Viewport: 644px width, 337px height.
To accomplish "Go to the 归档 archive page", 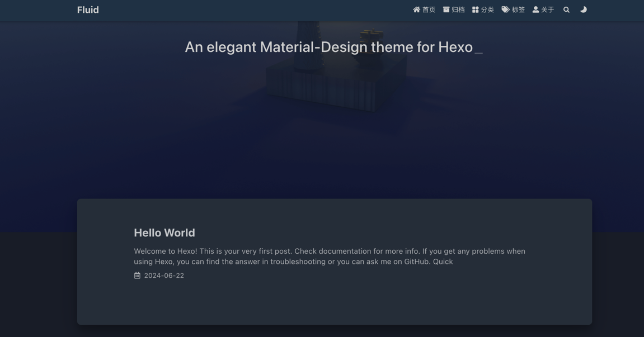I will pyautogui.click(x=458, y=10).
